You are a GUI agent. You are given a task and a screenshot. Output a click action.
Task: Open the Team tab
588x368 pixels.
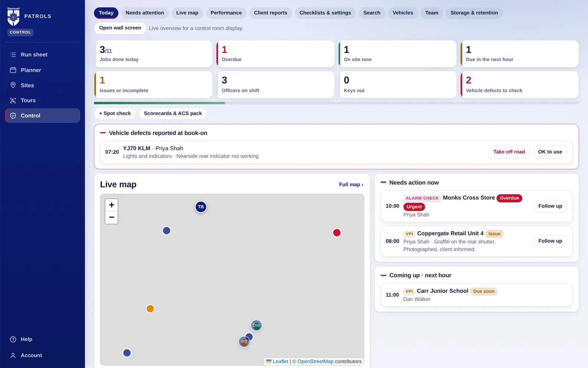point(432,13)
